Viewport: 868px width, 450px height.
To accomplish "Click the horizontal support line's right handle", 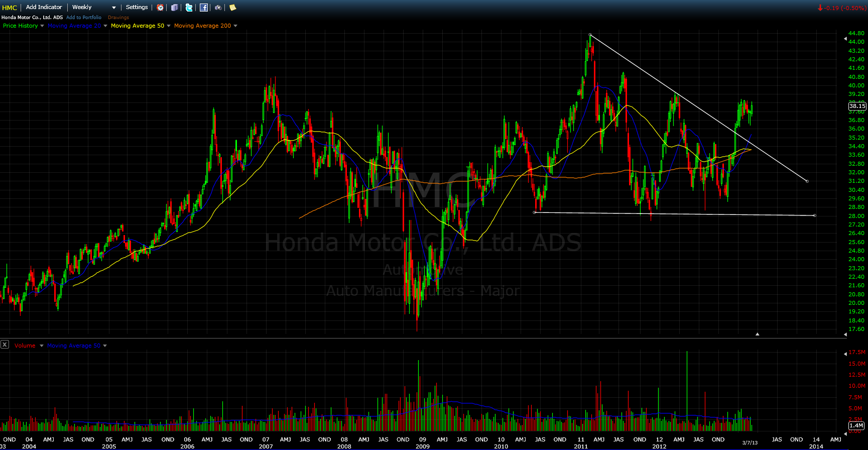I will pyautogui.click(x=814, y=215).
